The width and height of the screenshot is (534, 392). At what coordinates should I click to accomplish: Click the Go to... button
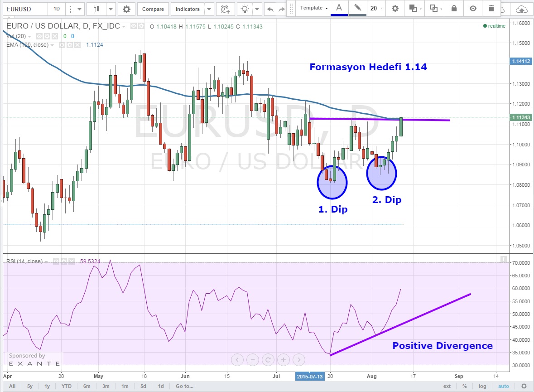[184, 386]
